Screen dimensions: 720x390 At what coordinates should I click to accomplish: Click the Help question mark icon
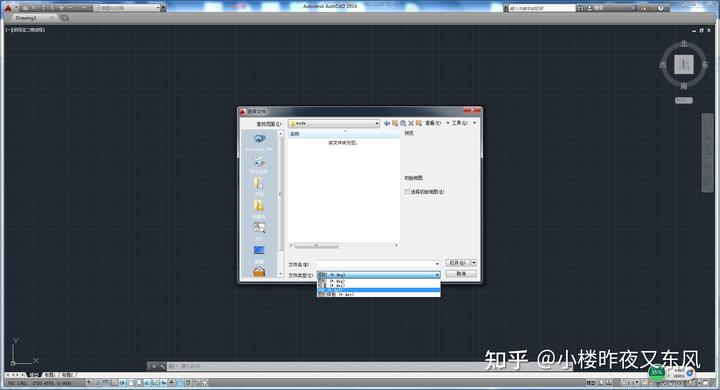click(660, 8)
